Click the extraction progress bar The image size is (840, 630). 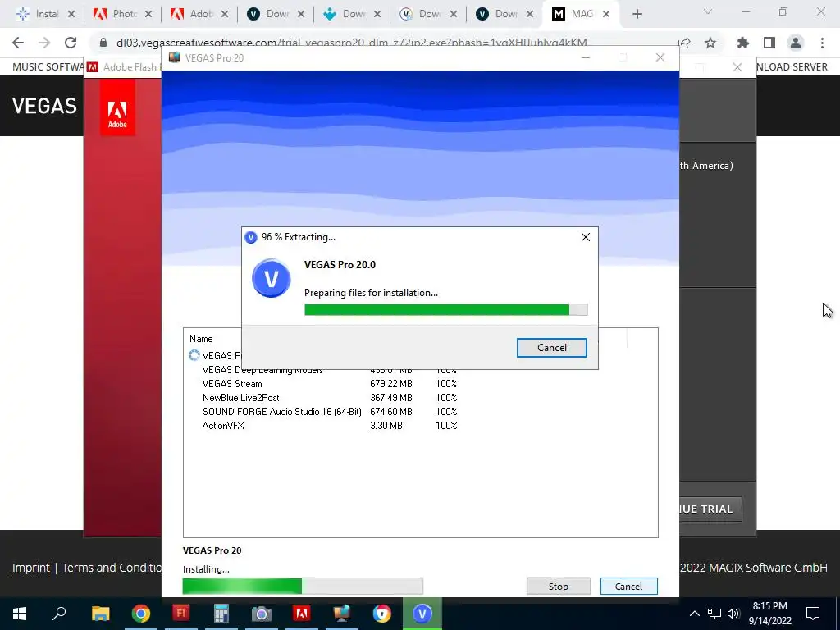(445, 309)
